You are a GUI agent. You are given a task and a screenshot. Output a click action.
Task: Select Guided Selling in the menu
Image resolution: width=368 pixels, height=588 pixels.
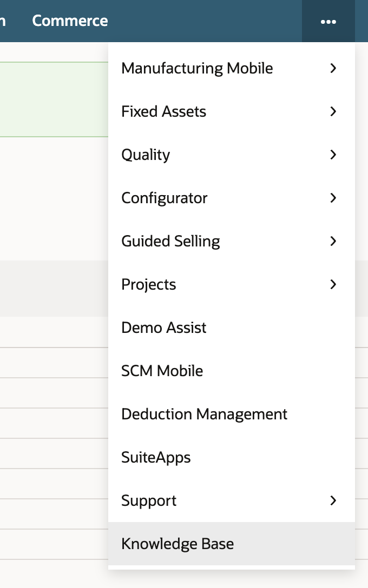click(x=231, y=241)
